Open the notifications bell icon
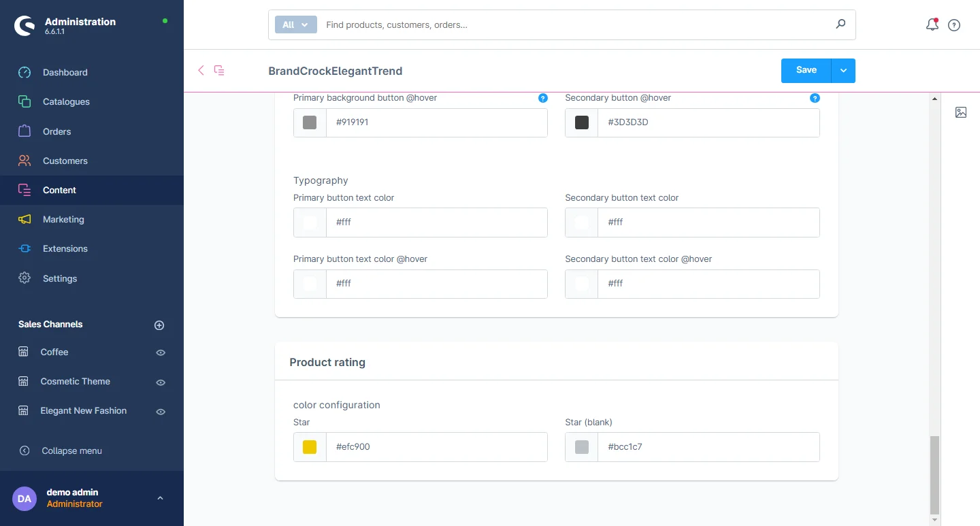This screenshot has height=526, width=980. 932,25
